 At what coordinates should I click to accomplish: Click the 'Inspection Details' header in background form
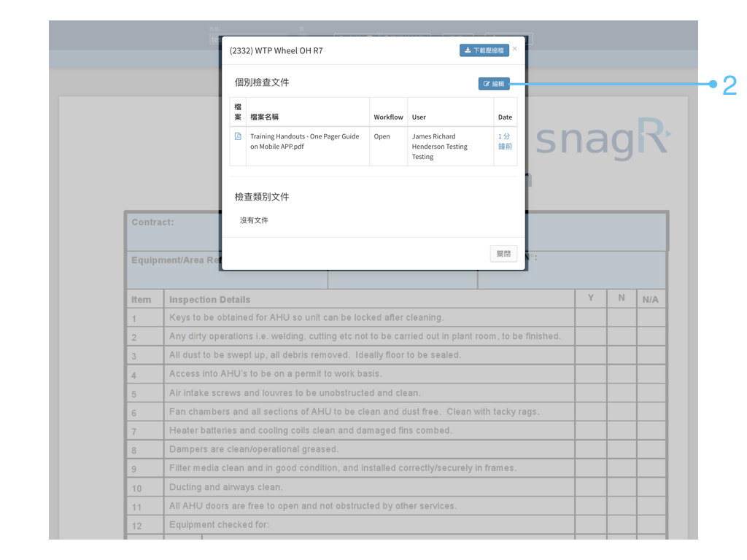209,300
